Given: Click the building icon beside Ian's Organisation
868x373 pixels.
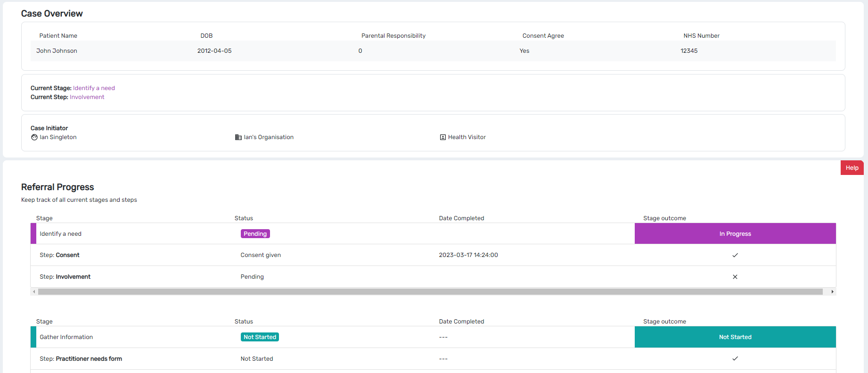Looking at the screenshot, I should 238,137.
